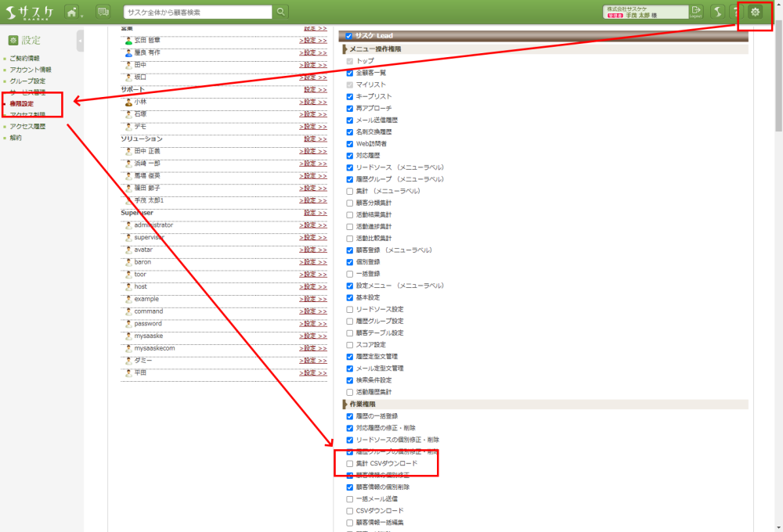Click the home icon in the header
The image size is (783, 532).
(72, 12)
